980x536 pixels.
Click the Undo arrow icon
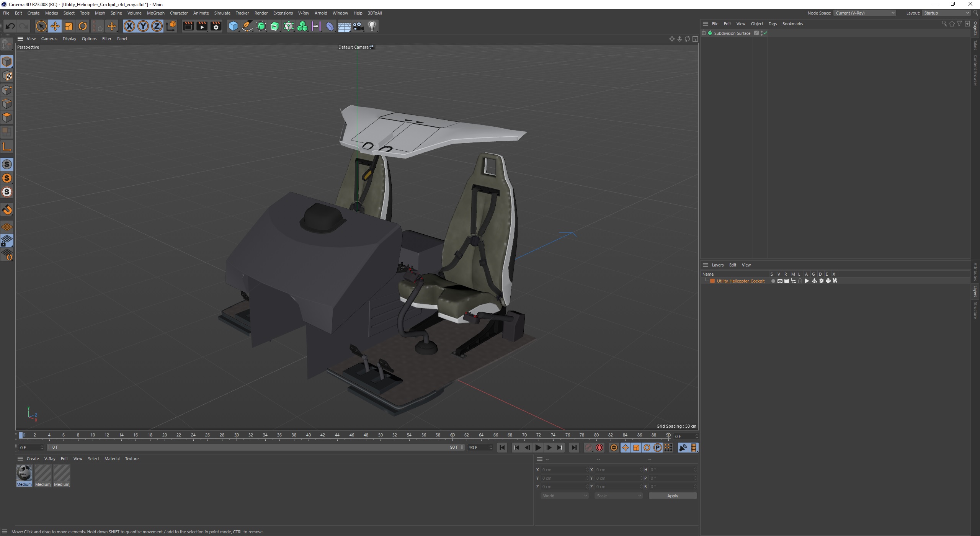coord(10,26)
